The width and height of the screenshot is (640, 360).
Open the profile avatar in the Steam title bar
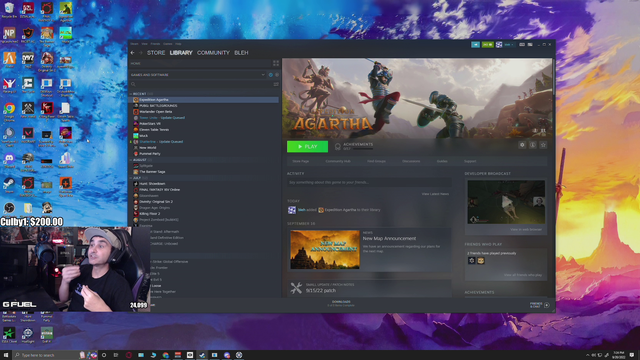499,44
